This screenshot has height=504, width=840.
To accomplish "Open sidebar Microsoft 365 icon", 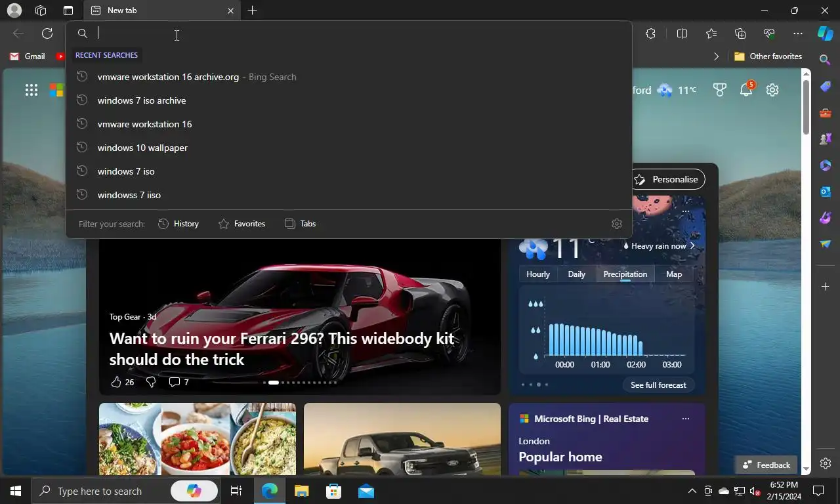I will coord(826,165).
